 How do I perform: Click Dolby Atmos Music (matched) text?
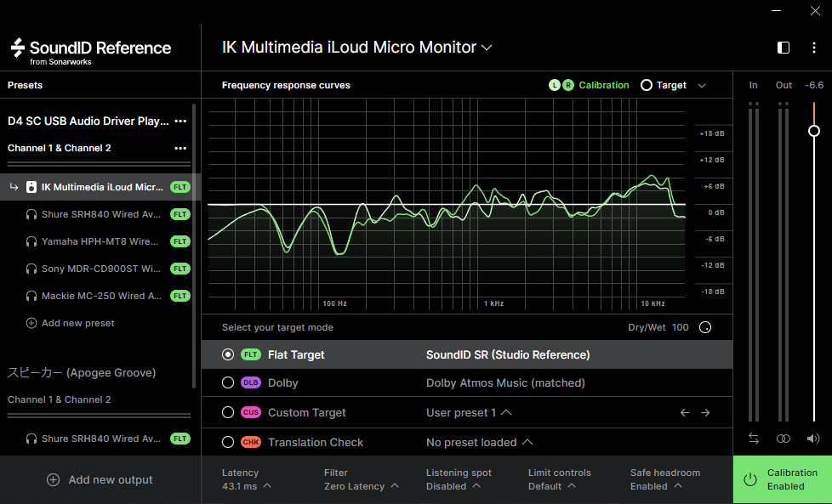[x=505, y=382]
